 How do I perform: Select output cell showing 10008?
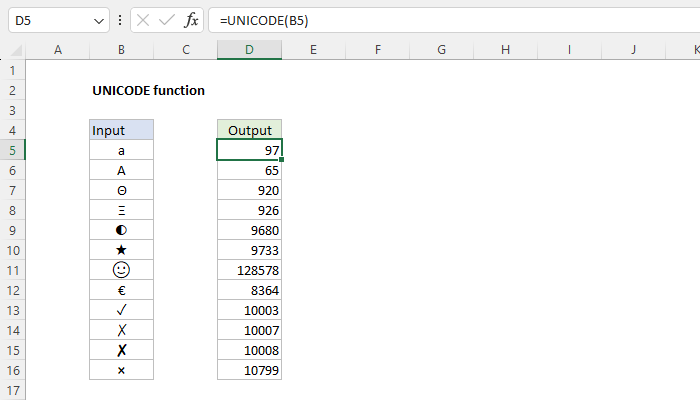tap(250, 350)
